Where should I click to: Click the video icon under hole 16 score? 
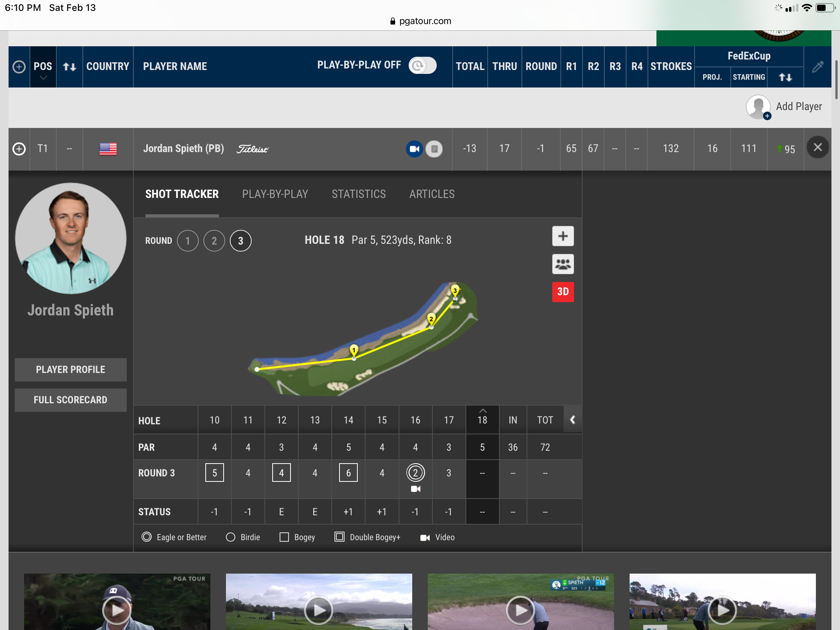point(415,489)
